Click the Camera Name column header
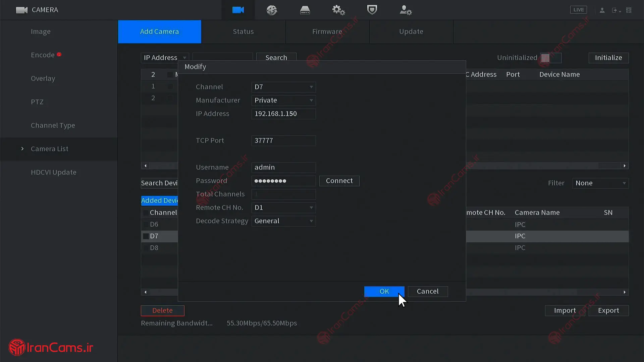Image resolution: width=644 pixels, height=362 pixels. [537, 213]
